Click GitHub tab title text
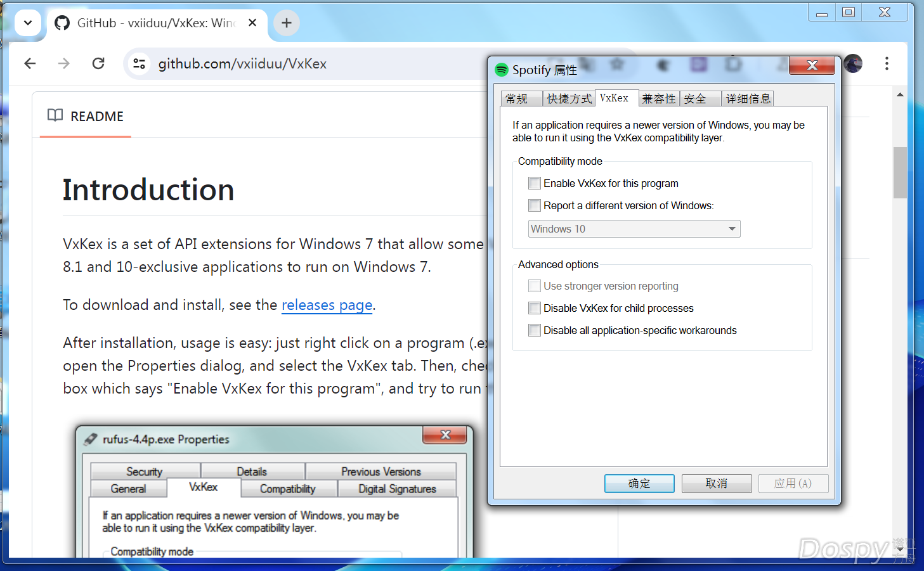Screen dimensions: 924x571 (x=157, y=23)
